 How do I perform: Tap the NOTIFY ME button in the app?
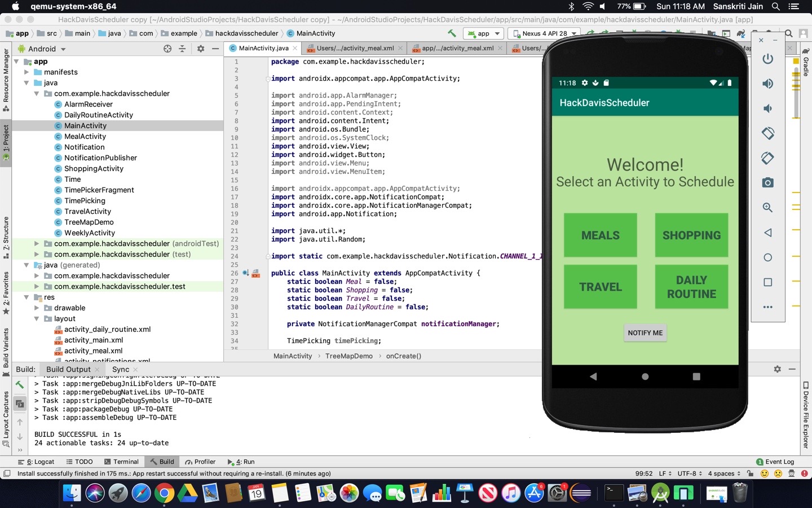(645, 333)
